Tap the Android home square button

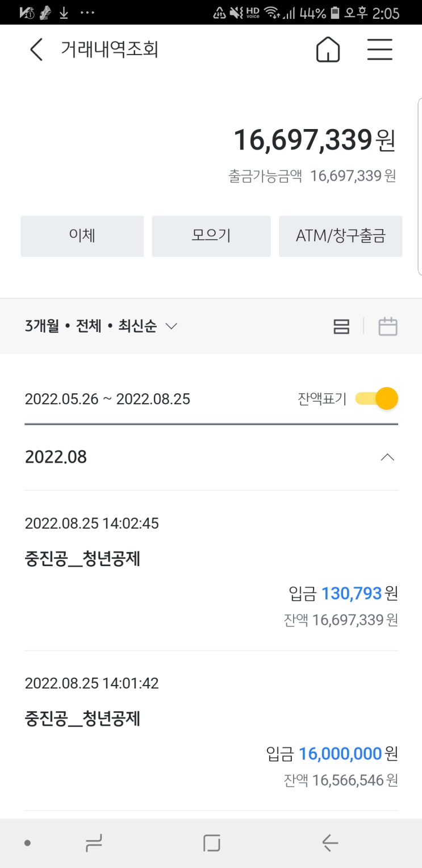tap(211, 843)
